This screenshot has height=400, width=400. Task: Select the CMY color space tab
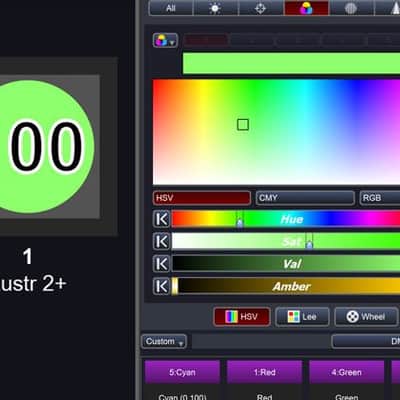point(305,198)
